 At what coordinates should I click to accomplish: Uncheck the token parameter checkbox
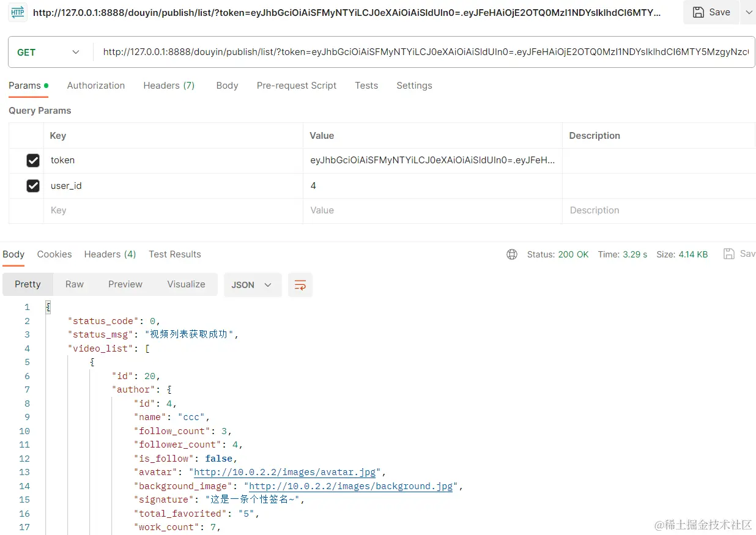pyautogui.click(x=33, y=160)
